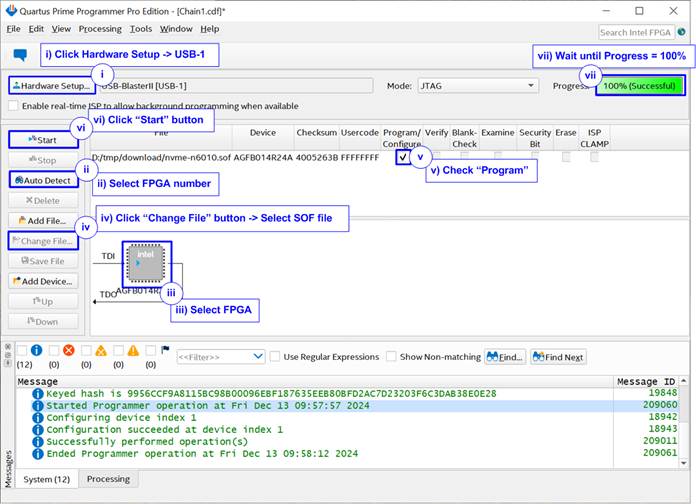The height and width of the screenshot is (504, 696).
Task: Click the Add File button
Action: click(x=43, y=221)
